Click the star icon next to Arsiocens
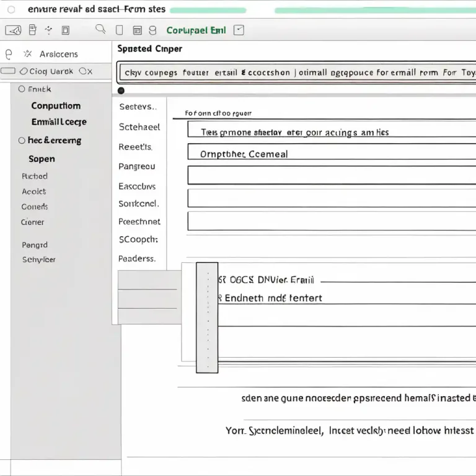476x476 pixels. (28, 54)
